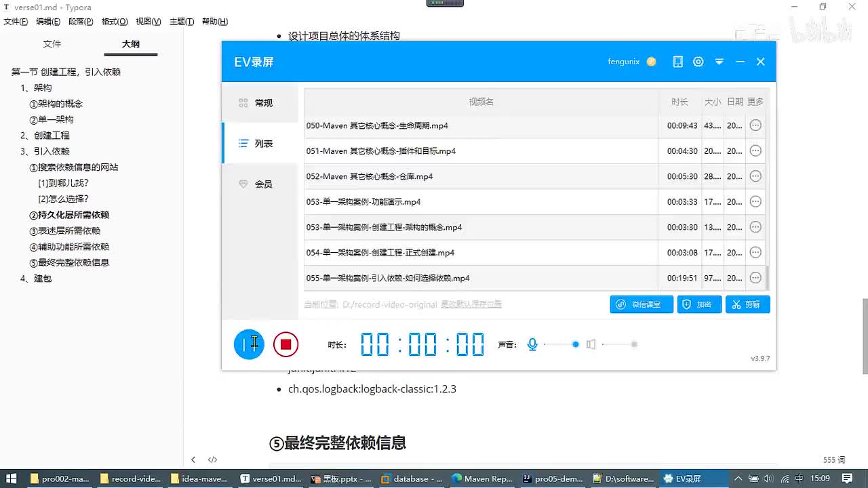Go to outline item ②持久化层所需依赖
This screenshot has width=868, height=488.
coord(69,215)
